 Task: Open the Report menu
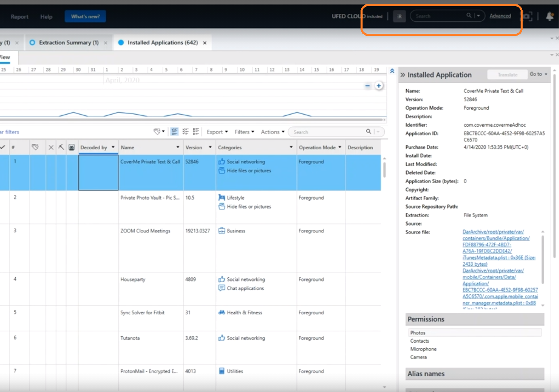(19, 17)
